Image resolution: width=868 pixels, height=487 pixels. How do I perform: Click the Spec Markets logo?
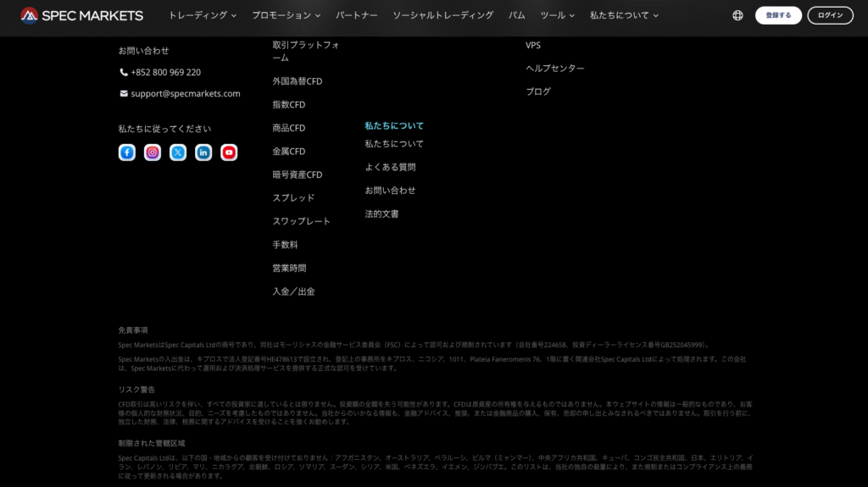[81, 15]
